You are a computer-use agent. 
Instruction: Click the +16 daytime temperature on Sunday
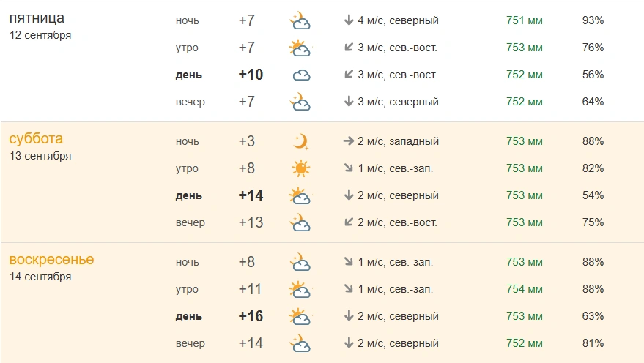pyautogui.click(x=251, y=316)
